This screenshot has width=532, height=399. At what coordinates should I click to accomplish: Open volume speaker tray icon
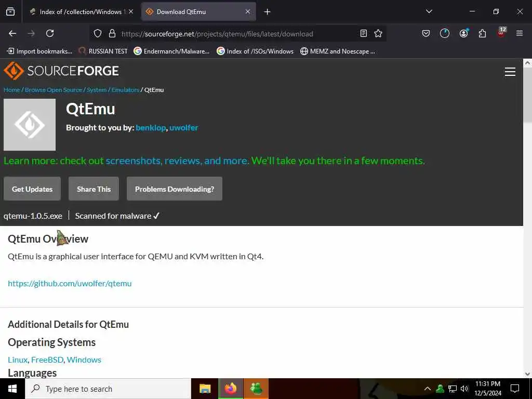464,389
